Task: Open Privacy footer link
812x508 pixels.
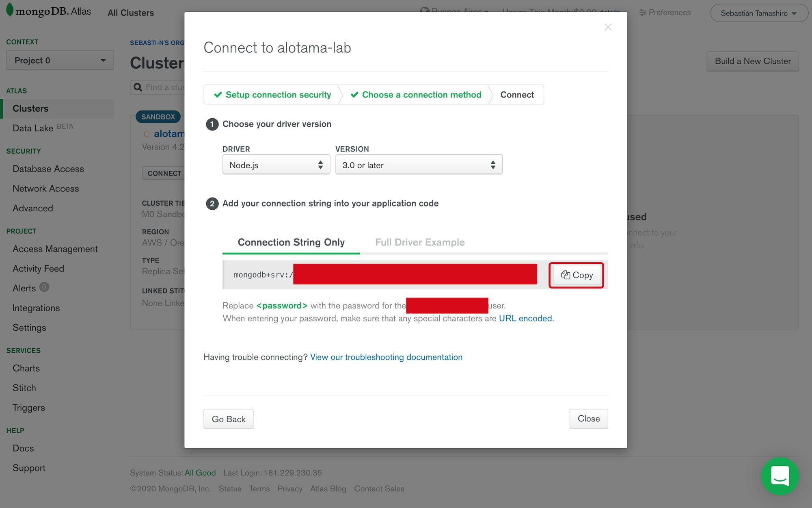Action: click(290, 488)
